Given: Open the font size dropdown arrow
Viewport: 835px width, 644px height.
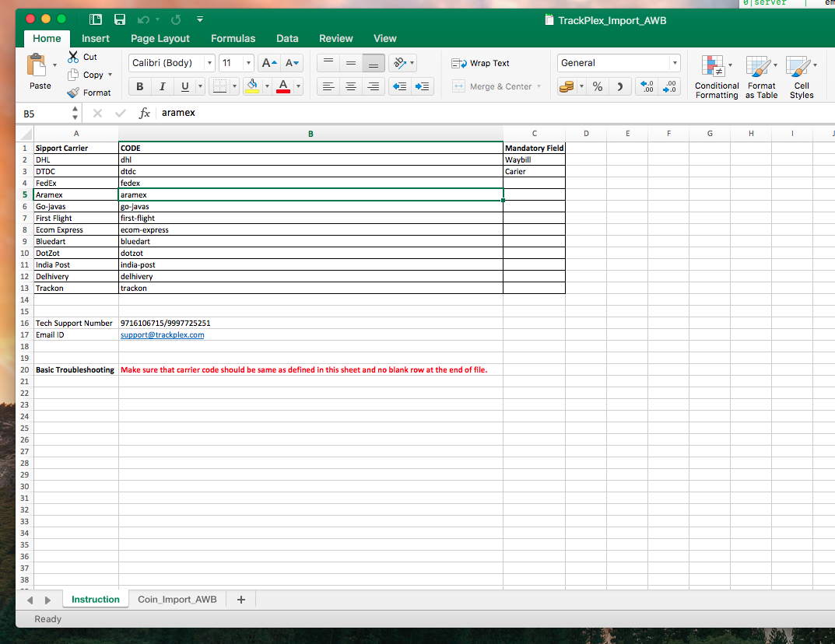Looking at the screenshot, I should pyautogui.click(x=248, y=63).
